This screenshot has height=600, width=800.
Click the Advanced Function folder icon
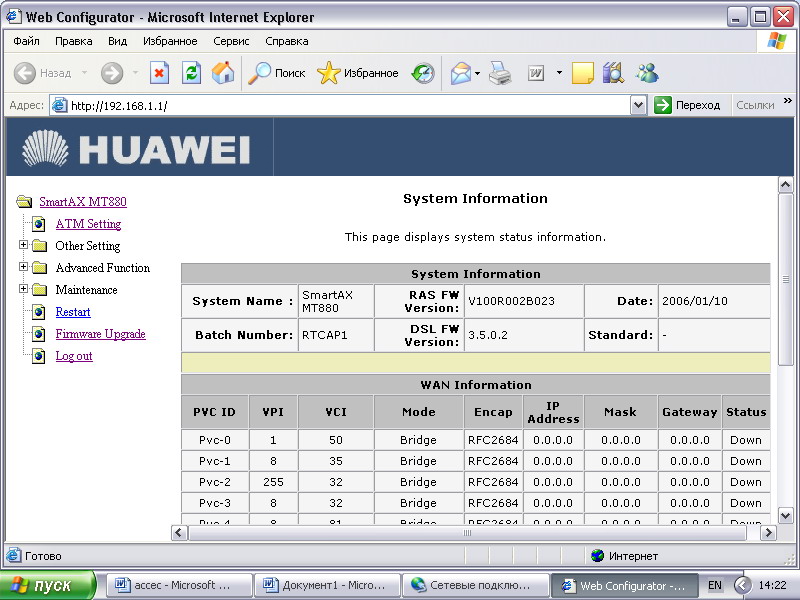[39, 268]
